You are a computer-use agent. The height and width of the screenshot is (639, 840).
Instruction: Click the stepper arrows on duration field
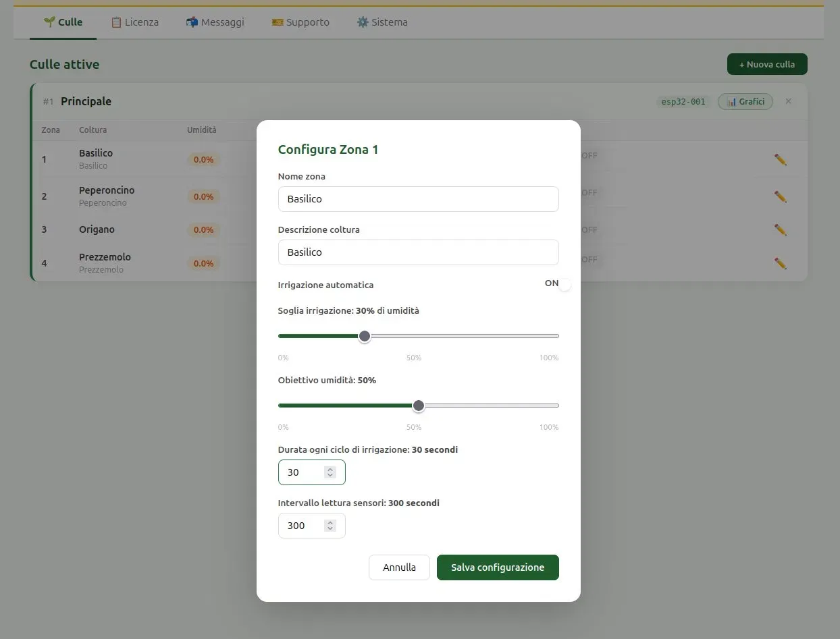pos(330,472)
